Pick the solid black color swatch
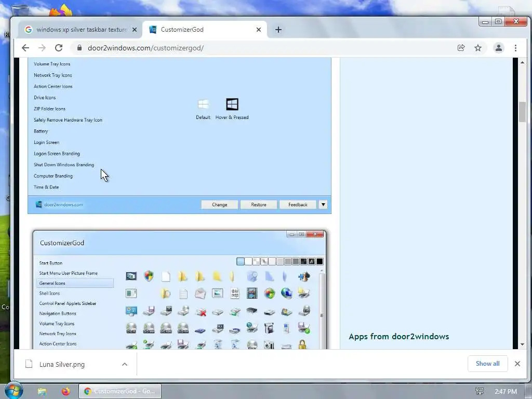 coord(320,261)
